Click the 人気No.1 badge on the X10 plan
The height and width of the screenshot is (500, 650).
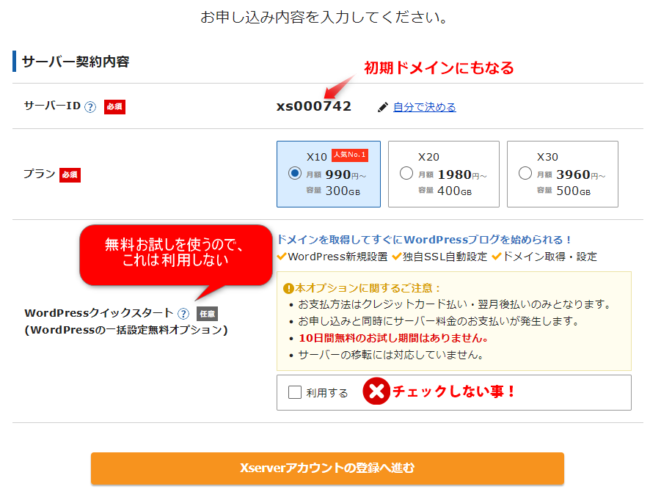[350, 155]
